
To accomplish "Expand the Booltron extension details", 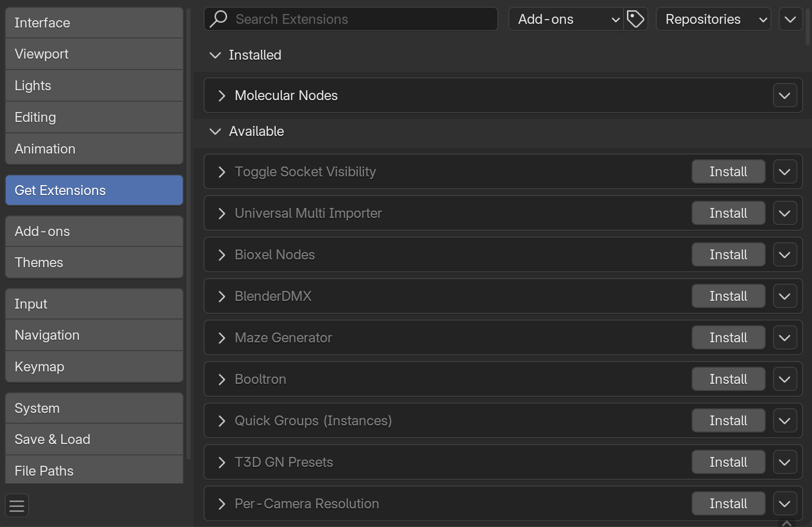I will 222,379.
